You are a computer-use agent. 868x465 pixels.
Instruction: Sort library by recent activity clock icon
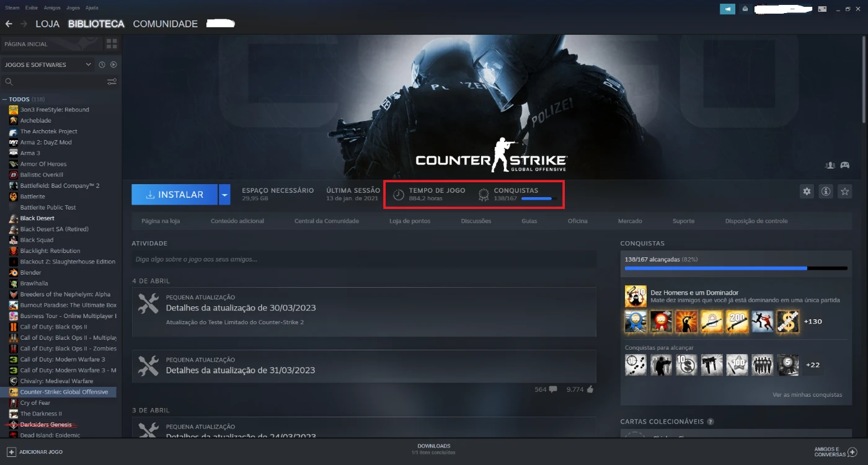102,64
